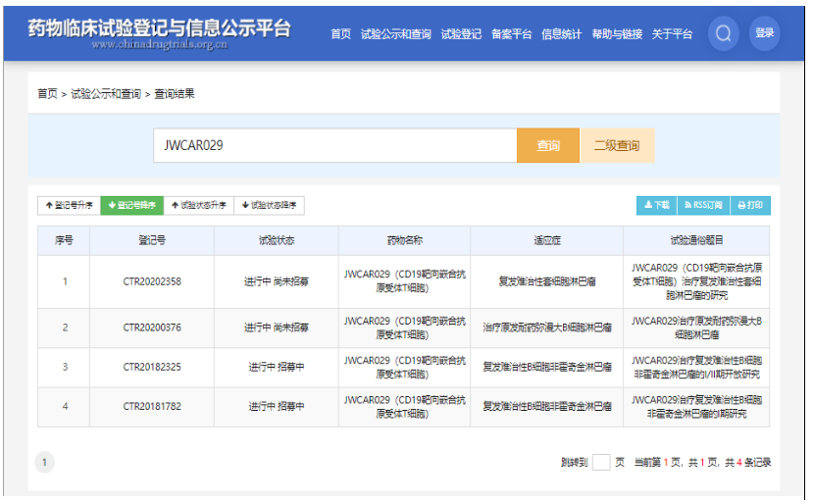Open the 信息统计 navigation item
The width and height of the screenshot is (813, 504).
pyautogui.click(x=561, y=34)
